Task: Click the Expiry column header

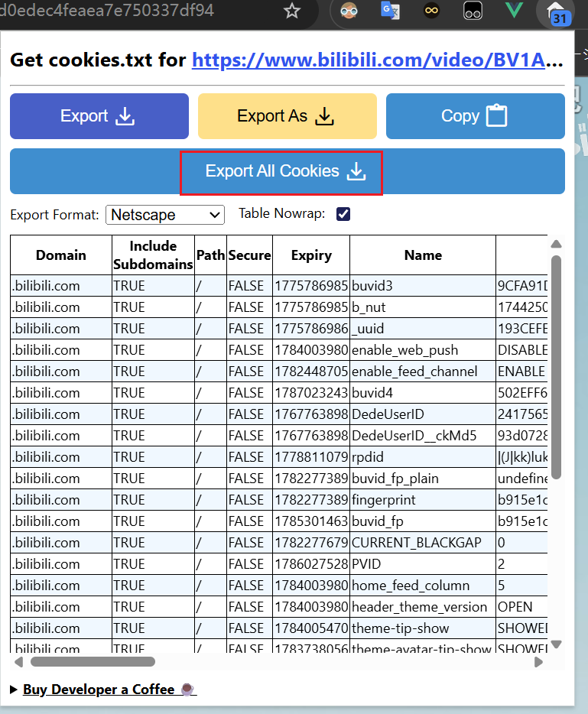Action: pos(311,255)
